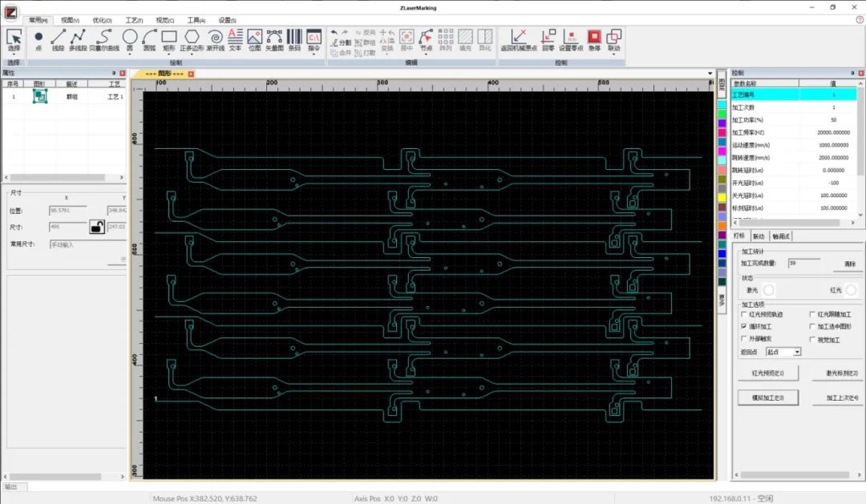Pick the cyan color swatch in layer palette
Image resolution: width=866 pixels, height=504 pixels.
click(x=722, y=104)
